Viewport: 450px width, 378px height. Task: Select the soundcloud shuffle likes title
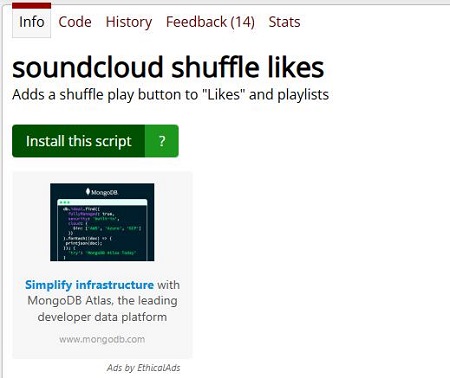[168, 68]
